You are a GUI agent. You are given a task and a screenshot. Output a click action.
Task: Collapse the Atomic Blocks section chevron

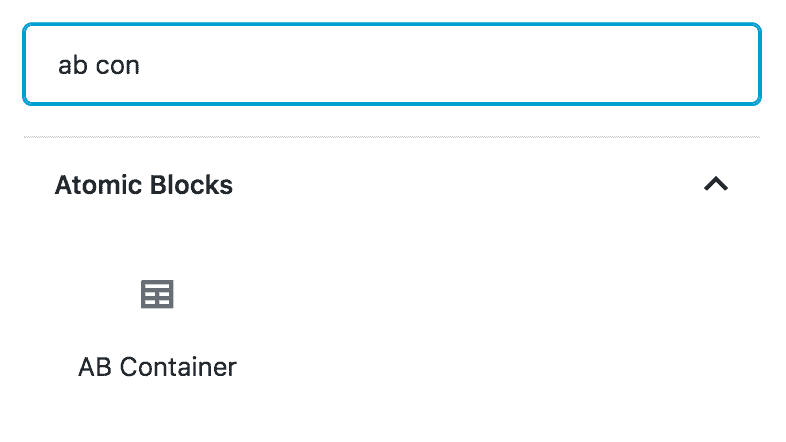point(716,184)
